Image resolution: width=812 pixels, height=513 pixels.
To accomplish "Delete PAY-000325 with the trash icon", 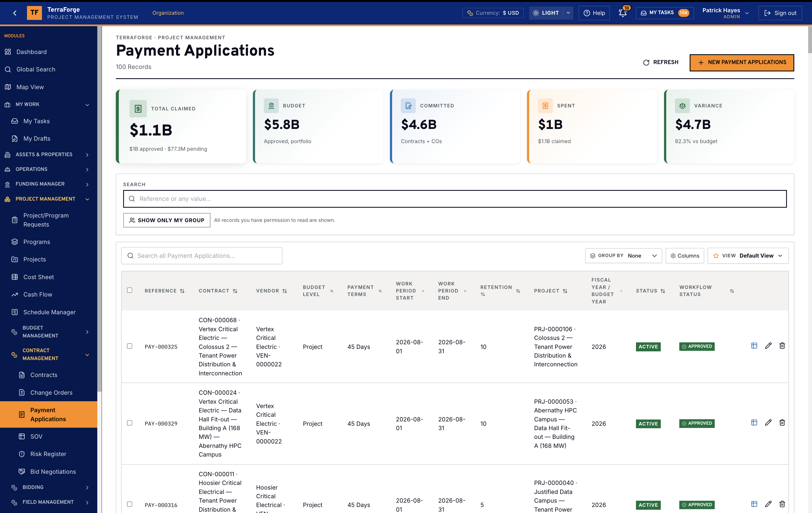I will tap(782, 346).
